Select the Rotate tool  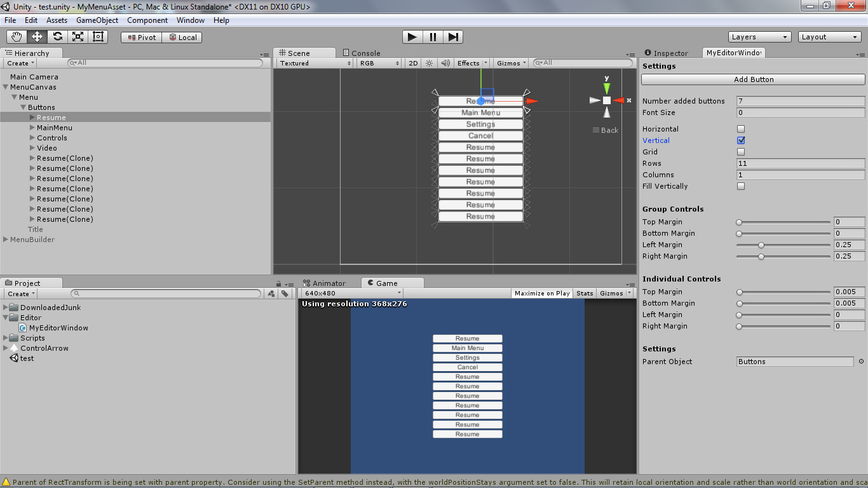pos(57,36)
